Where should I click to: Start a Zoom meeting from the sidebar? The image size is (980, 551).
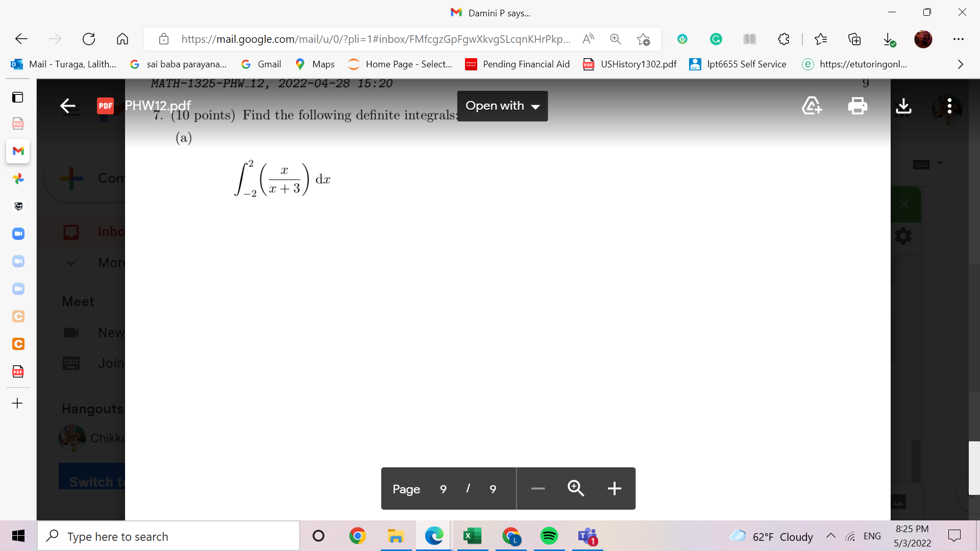coord(18,234)
